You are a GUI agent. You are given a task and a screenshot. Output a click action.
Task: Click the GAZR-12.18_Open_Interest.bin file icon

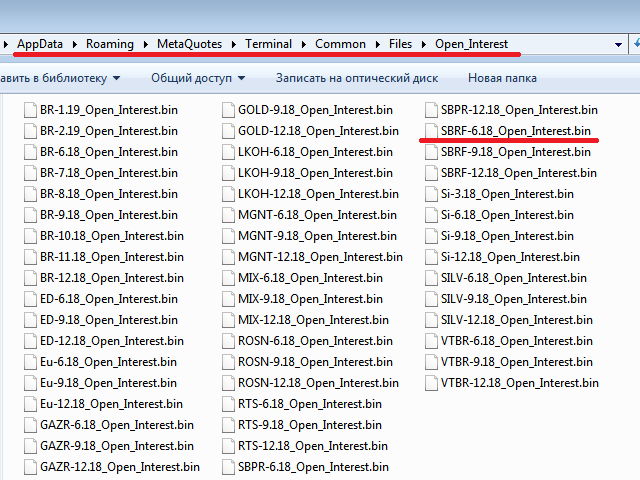pos(30,467)
